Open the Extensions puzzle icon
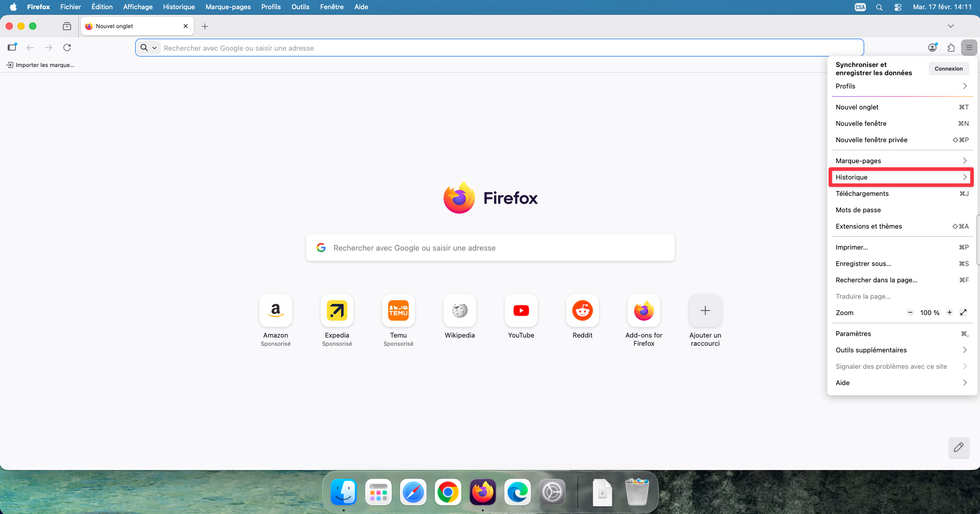 (951, 48)
